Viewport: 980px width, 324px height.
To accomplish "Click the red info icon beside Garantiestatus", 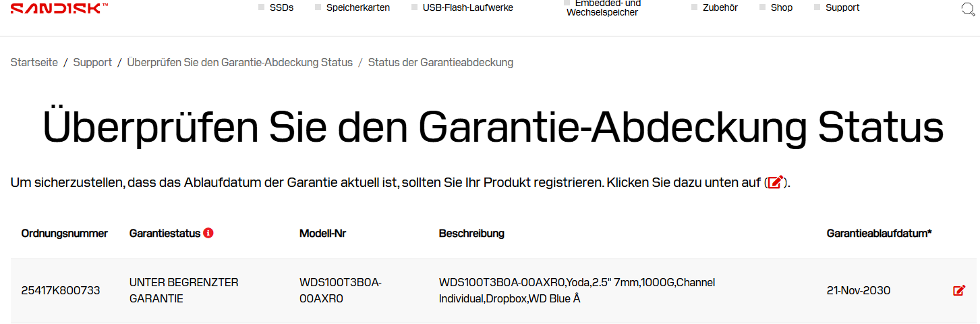I will click(x=208, y=233).
